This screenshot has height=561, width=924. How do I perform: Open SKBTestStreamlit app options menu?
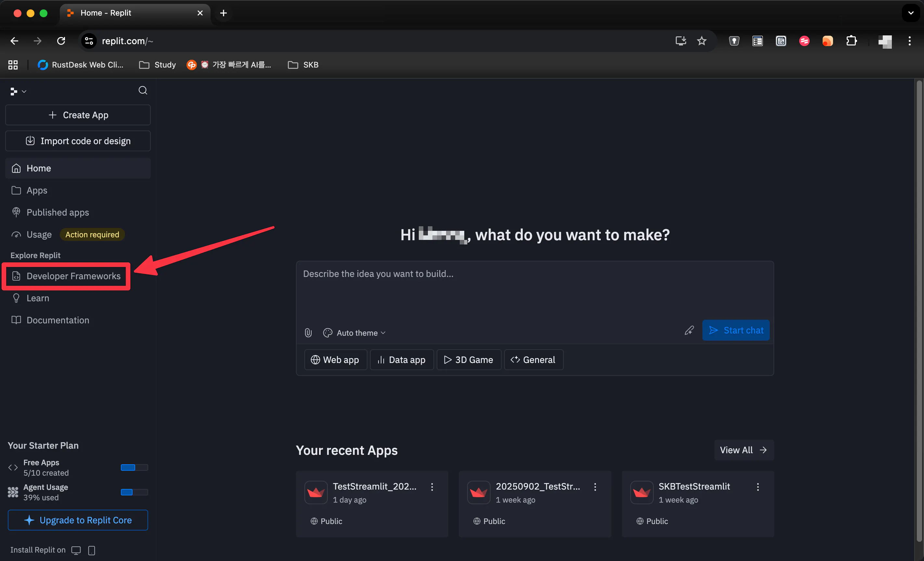pos(758,487)
